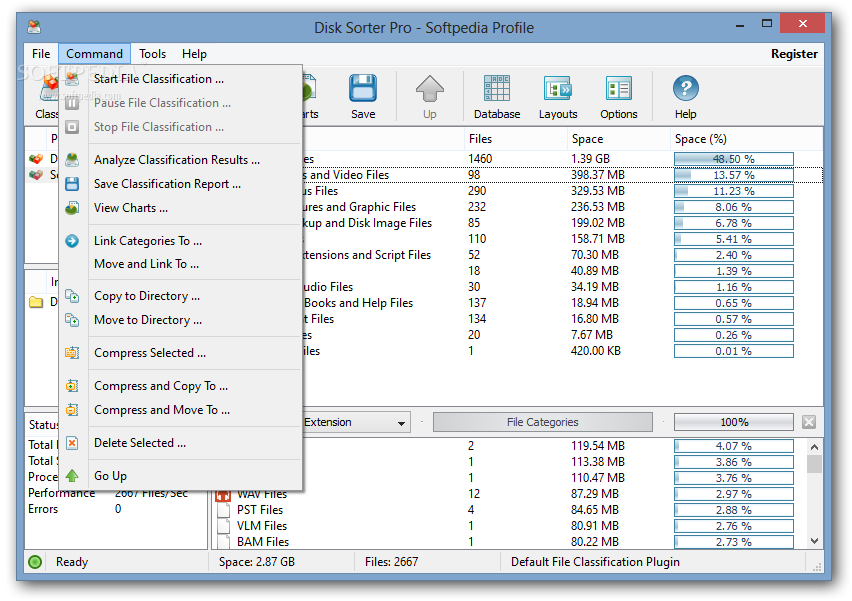Viewport: 852px width, 601px height.
Task: Select the 398.37 MB space cell
Action: pyautogui.click(x=598, y=175)
